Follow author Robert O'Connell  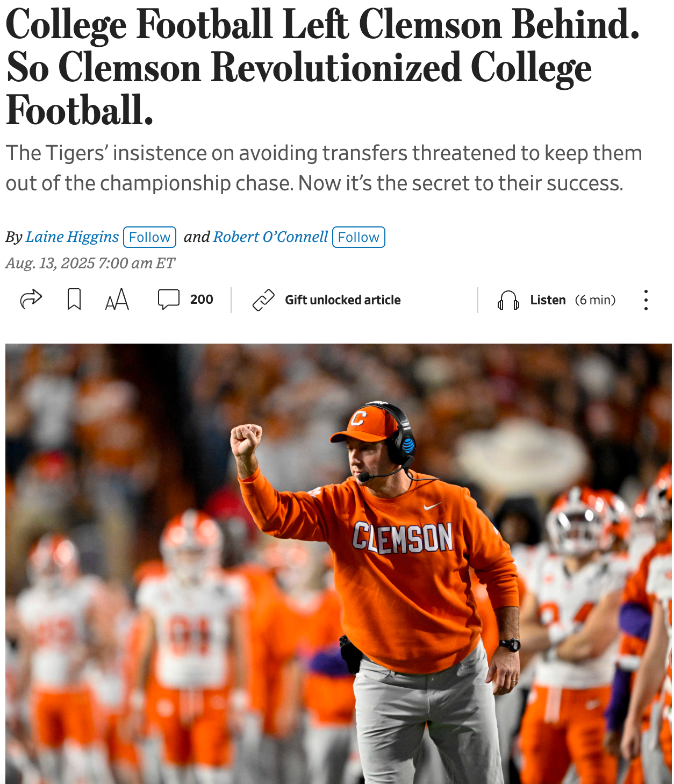click(358, 237)
